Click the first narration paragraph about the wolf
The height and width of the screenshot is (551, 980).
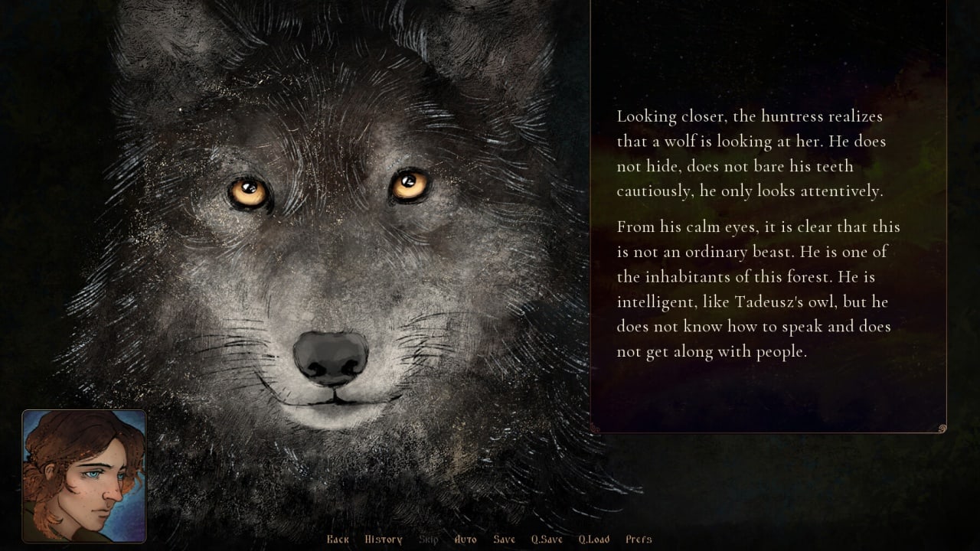(758, 153)
